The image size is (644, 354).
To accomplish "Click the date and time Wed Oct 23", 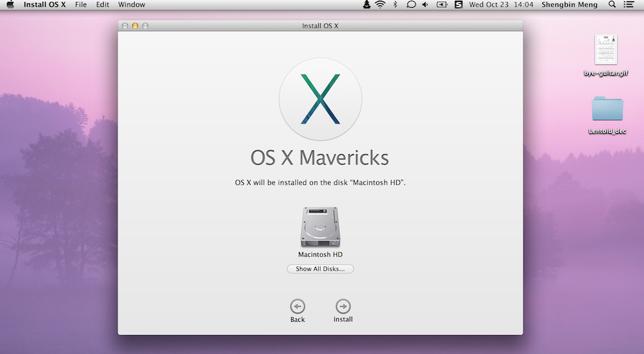I will click(501, 5).
